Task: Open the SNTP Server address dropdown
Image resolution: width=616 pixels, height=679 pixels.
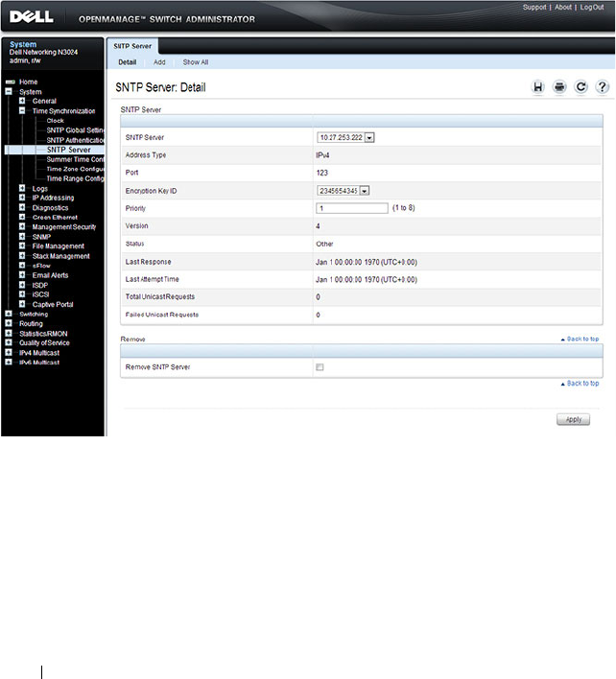Action: click(x=345, y=138)
